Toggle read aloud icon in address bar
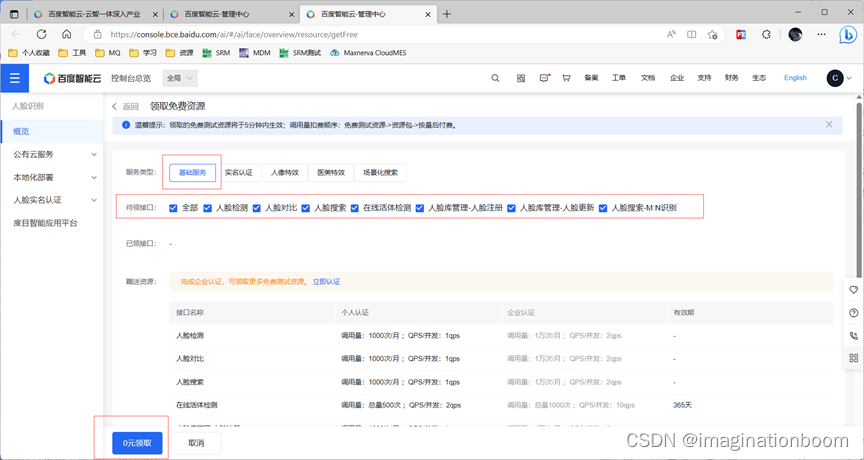This screenshot has height=460, width=864. [671, 34]
